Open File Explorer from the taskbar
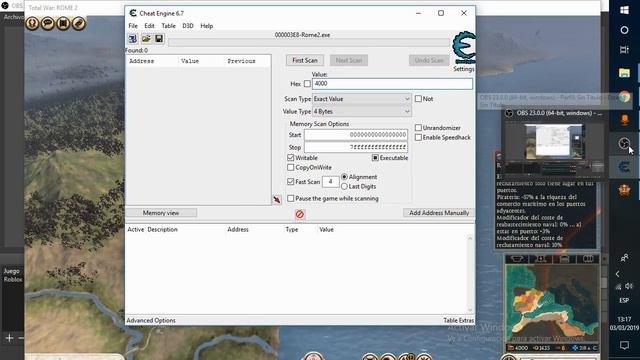The width and height of the screenshot is (640, 360). coord(624,73)
